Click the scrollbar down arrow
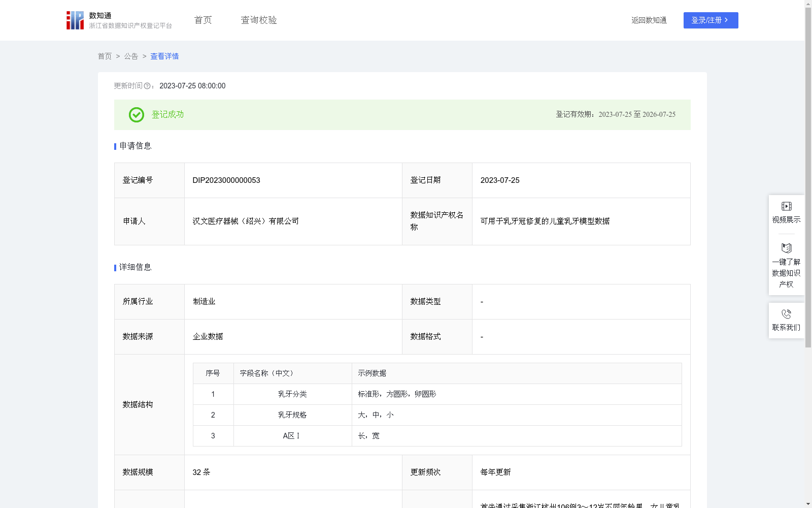812x508 pixels. [808, 504]
